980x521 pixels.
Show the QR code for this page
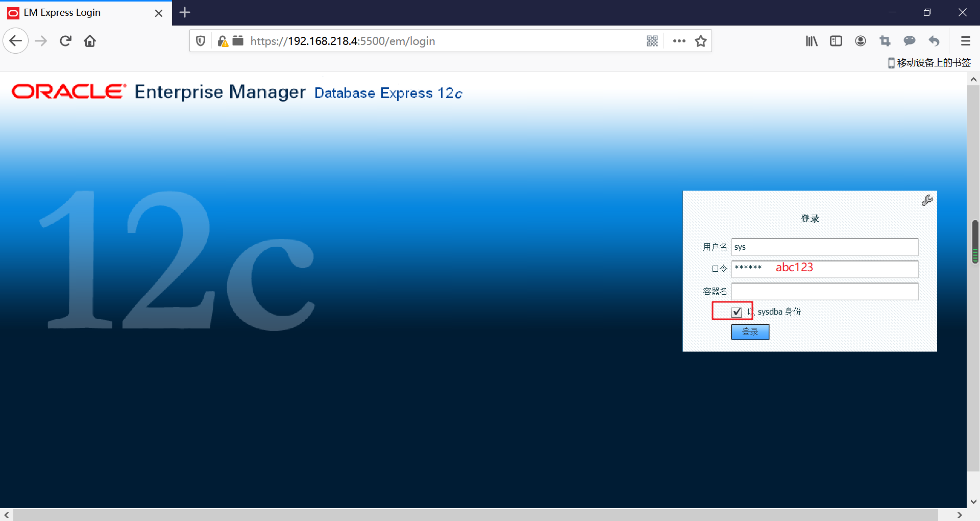pos(652,41)
